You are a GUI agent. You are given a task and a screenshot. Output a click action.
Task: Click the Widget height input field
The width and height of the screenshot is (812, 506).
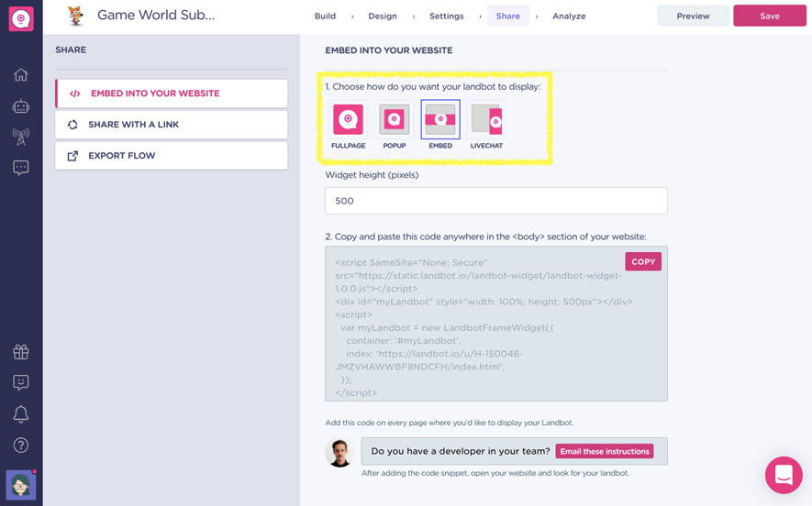[496, 201]
